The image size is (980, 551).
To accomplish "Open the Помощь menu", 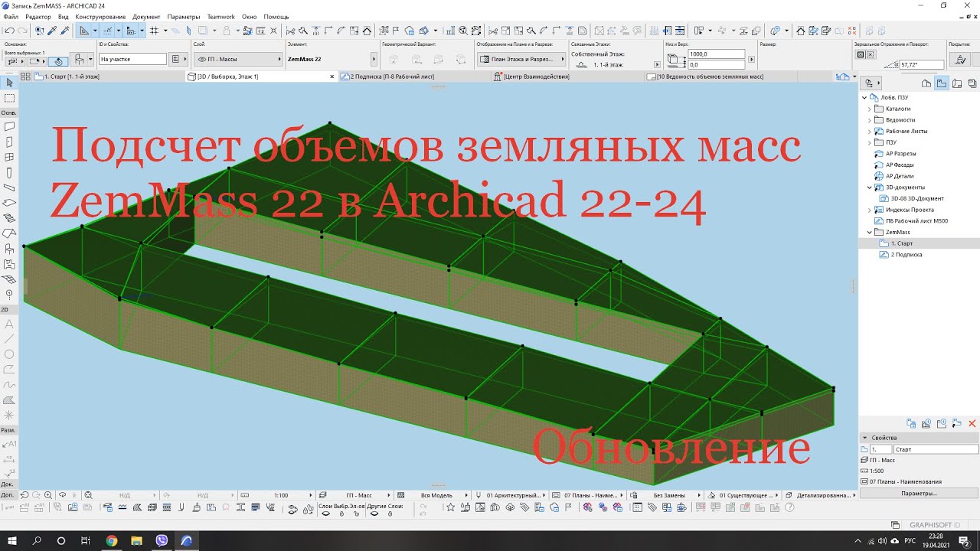I will 276,16.
